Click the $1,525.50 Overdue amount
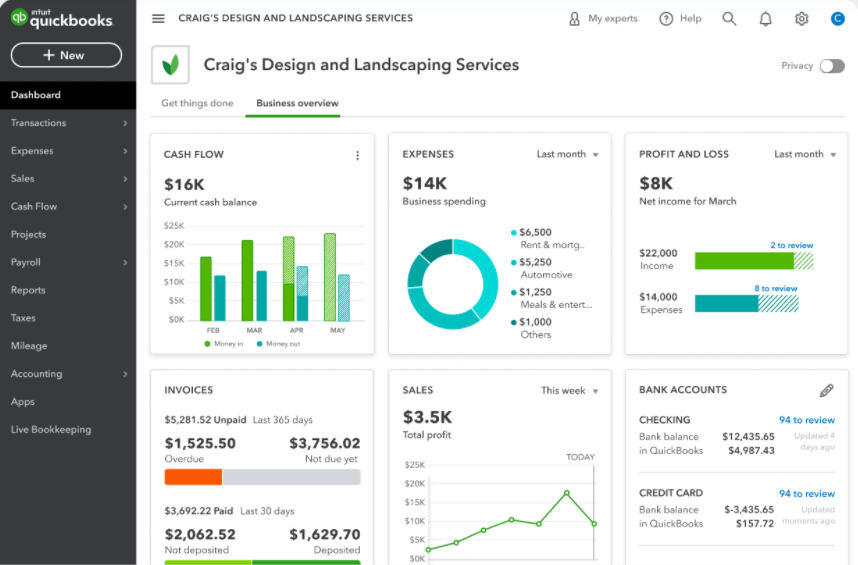Image resolution: width=858 pixels, height=565 pixels. (x=200, y=443)
